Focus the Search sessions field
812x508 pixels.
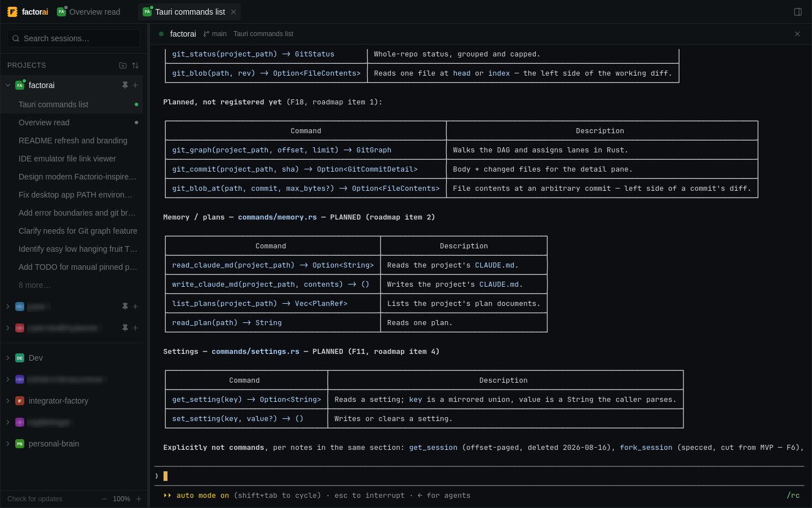[74, 38]
